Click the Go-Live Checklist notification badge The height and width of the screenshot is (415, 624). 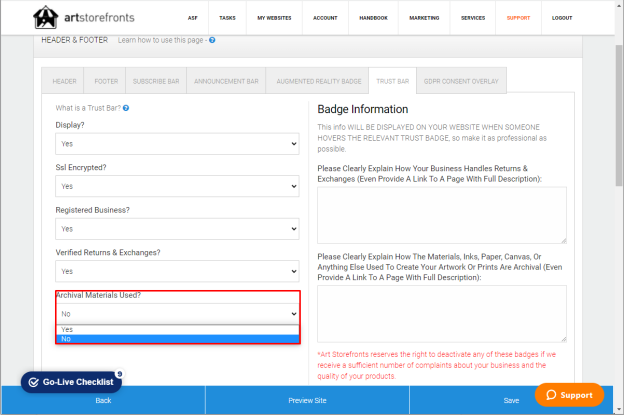[x=119, y=374]
